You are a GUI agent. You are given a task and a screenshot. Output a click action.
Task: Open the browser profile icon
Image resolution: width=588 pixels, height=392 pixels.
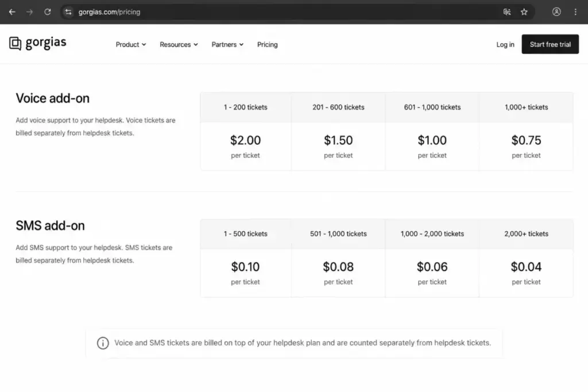[556, 12]
